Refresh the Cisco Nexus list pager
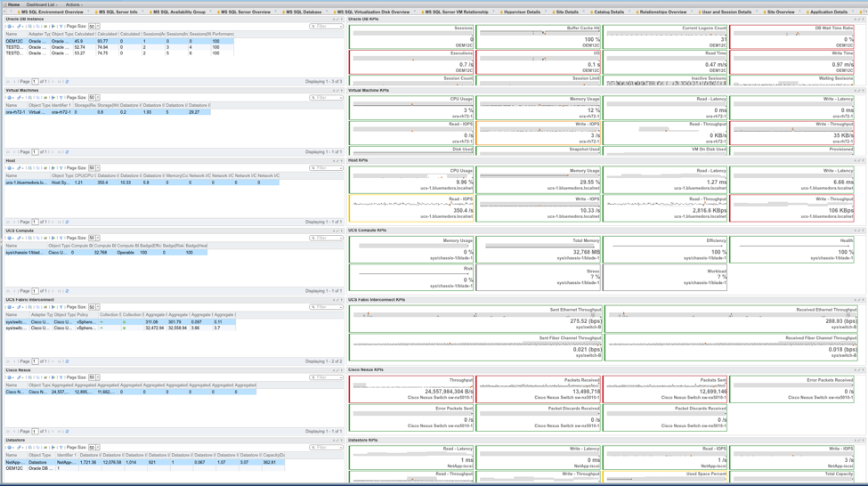 67,432
